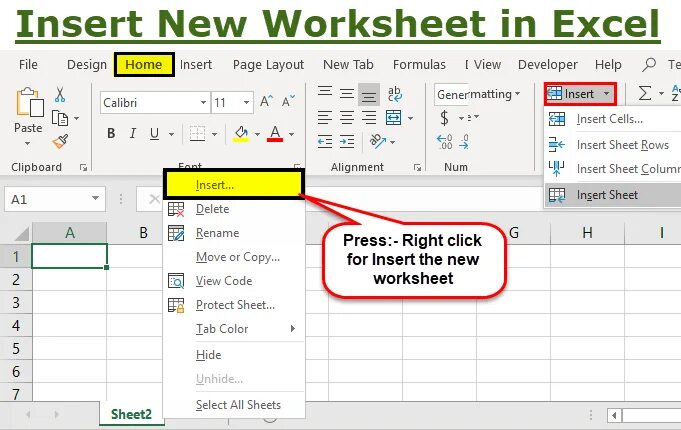This screenshot has width=681, height=430.
Task: Toggle Bold formatting
Action: [111, 133]
